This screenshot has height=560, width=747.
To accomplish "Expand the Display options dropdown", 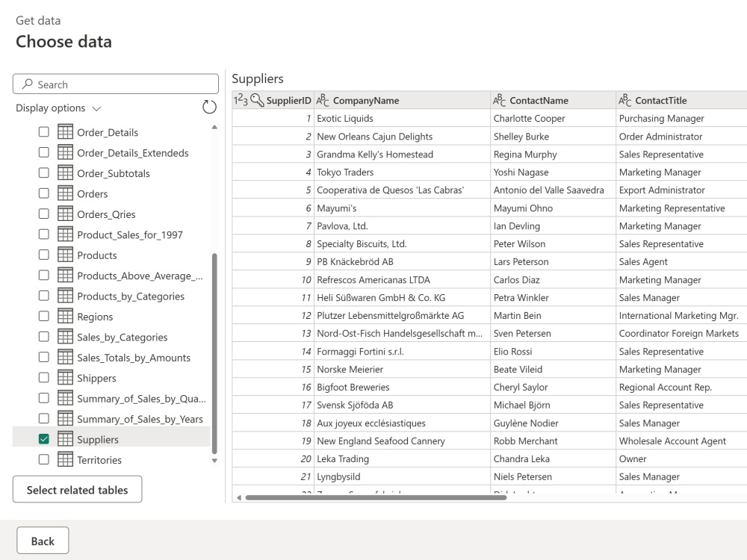I will 58,108.
